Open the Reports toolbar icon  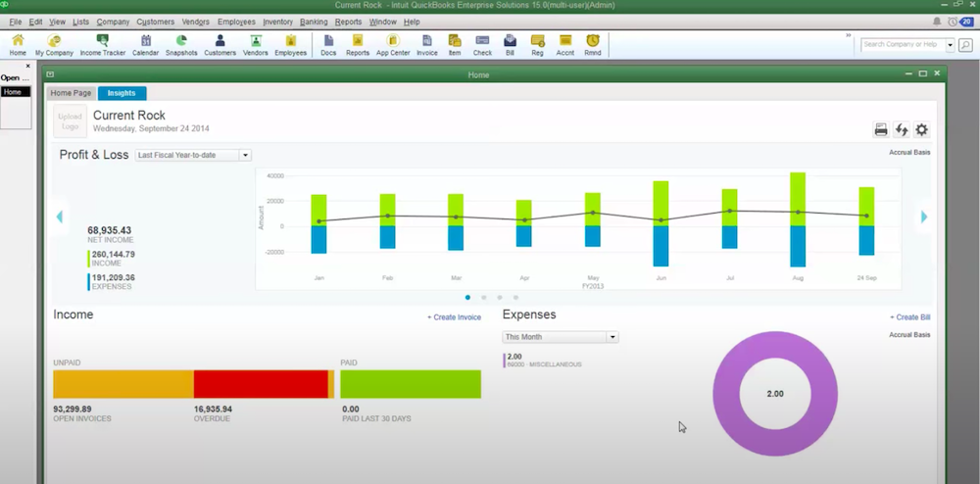coord(358,45)
